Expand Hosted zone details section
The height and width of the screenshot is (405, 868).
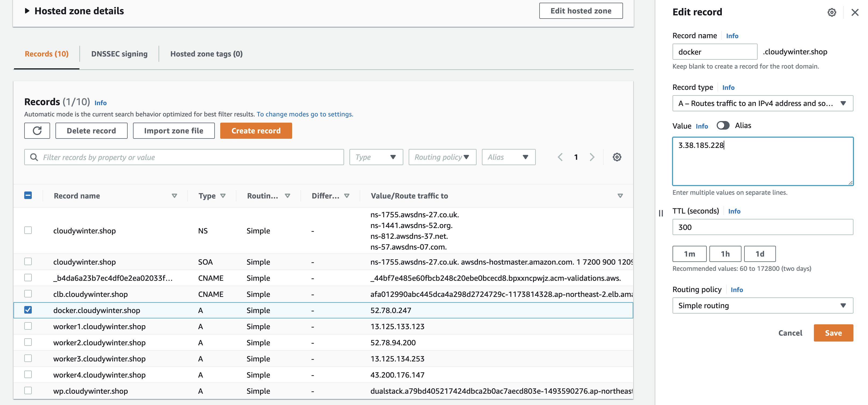click(27, 11)
